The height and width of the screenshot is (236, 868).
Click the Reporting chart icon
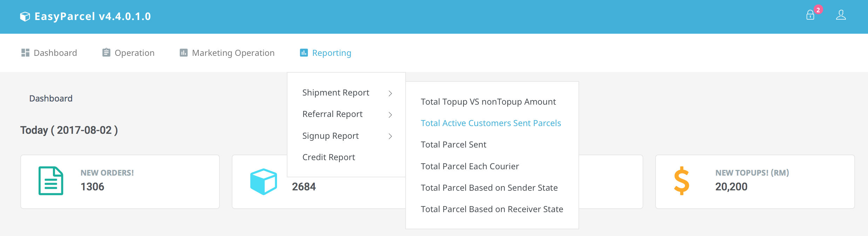point(304,53)
